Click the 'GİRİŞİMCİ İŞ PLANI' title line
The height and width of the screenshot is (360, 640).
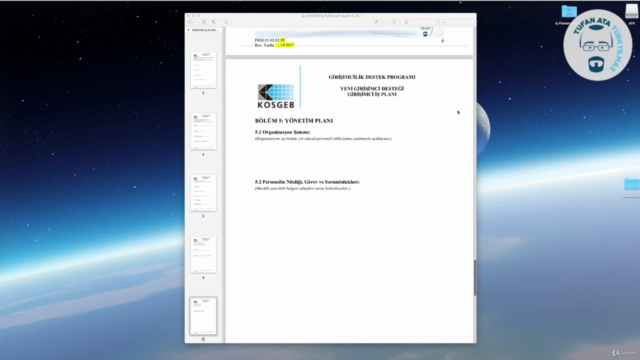point(372,94)
